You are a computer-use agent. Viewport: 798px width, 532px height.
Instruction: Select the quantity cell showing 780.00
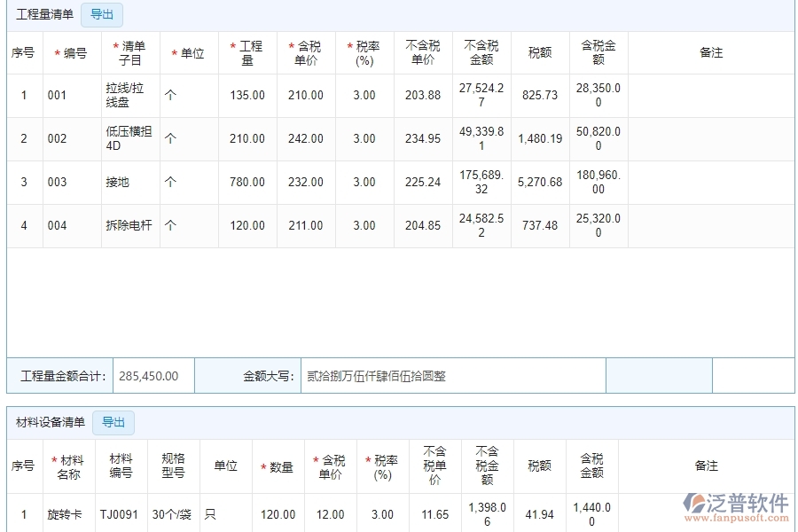(247, 183)
